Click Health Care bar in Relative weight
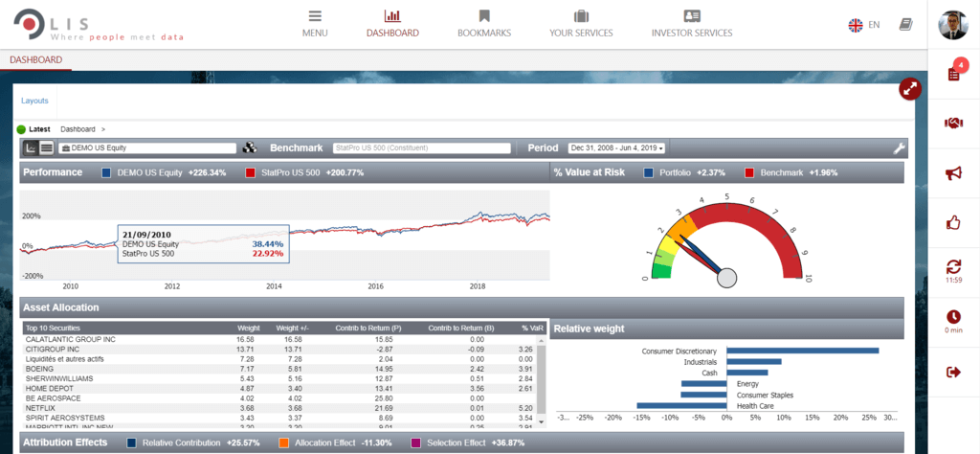Screen dimensions: 980x454 (x=681, y=406)
